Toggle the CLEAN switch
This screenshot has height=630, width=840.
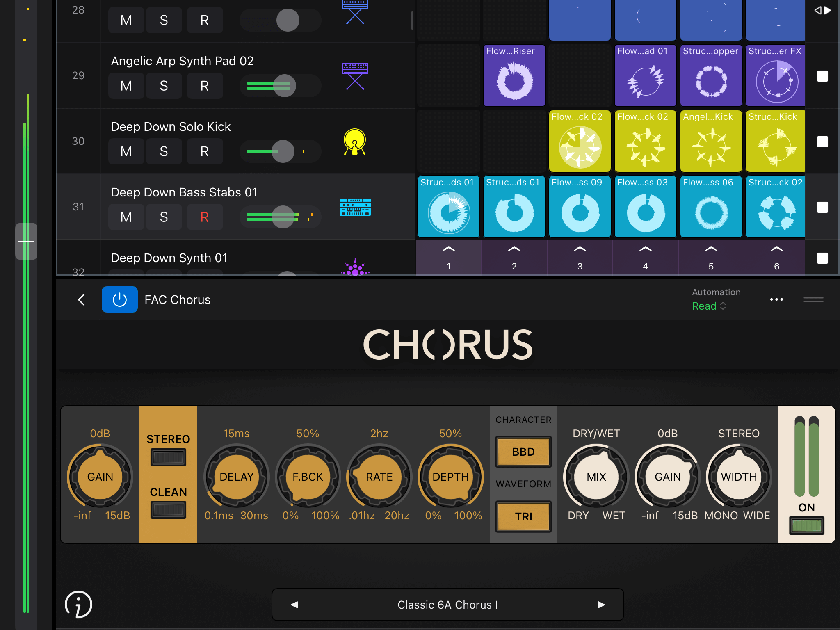[168, 510]
